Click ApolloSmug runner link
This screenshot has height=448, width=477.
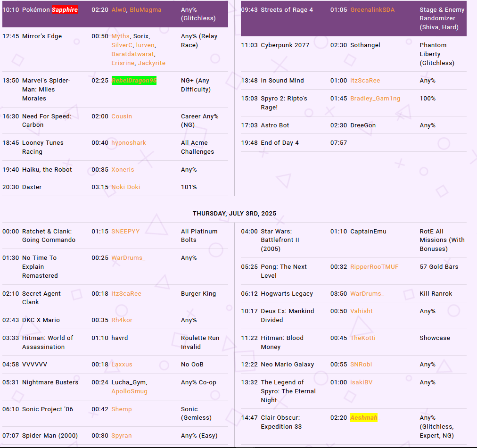129,391
